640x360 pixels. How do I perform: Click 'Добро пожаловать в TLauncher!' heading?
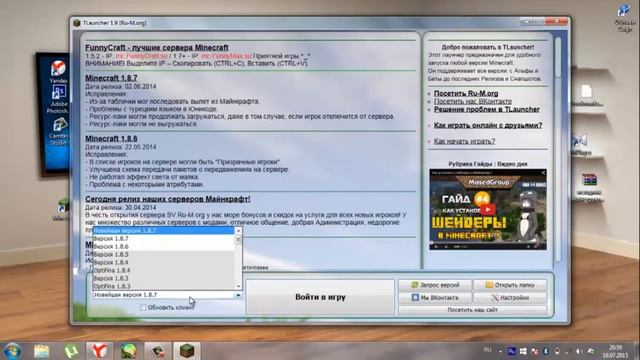[488, 47]
